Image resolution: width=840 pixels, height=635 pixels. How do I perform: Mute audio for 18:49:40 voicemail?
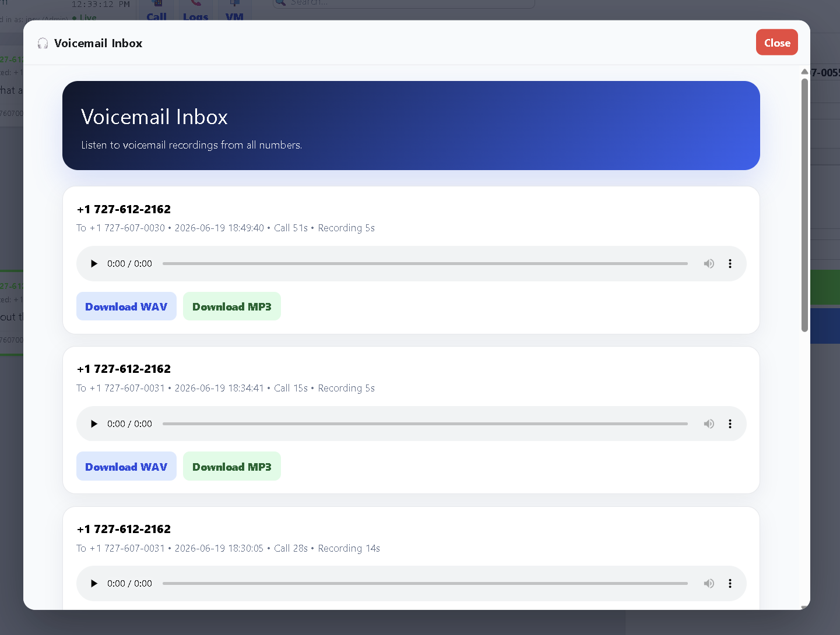pyautogui.click(x=709, y=264)
